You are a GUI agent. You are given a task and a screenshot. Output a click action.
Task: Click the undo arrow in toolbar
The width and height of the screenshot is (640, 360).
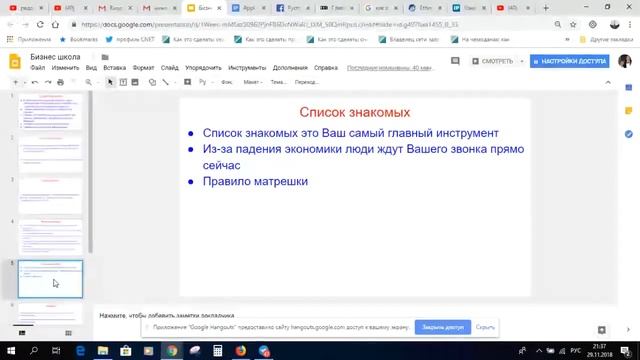click(35, 82)
